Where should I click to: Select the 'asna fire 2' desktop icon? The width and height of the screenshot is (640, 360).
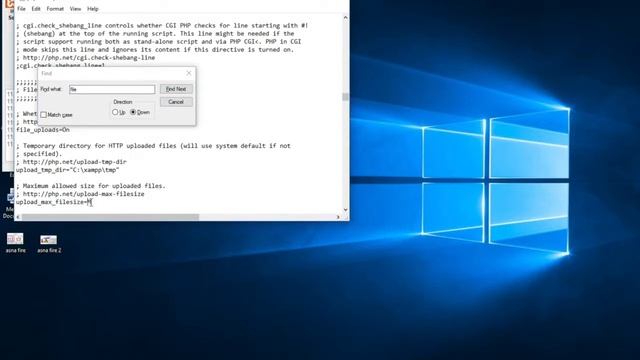coord(49,244)
